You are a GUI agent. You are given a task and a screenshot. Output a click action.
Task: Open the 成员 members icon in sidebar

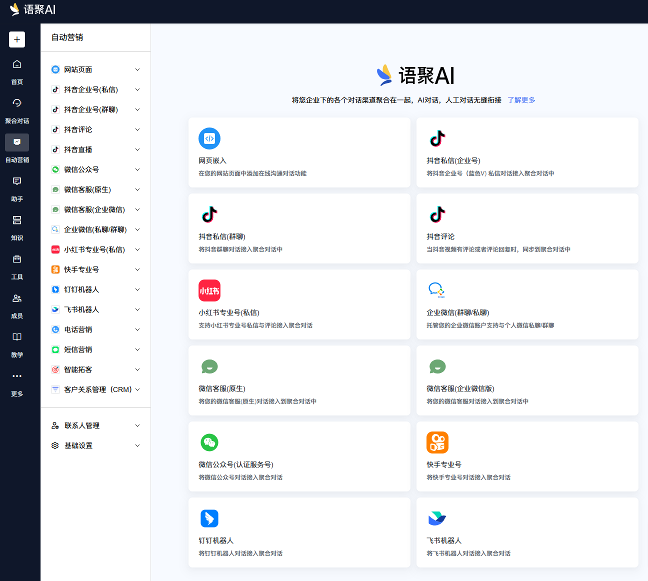click(17, 298)
